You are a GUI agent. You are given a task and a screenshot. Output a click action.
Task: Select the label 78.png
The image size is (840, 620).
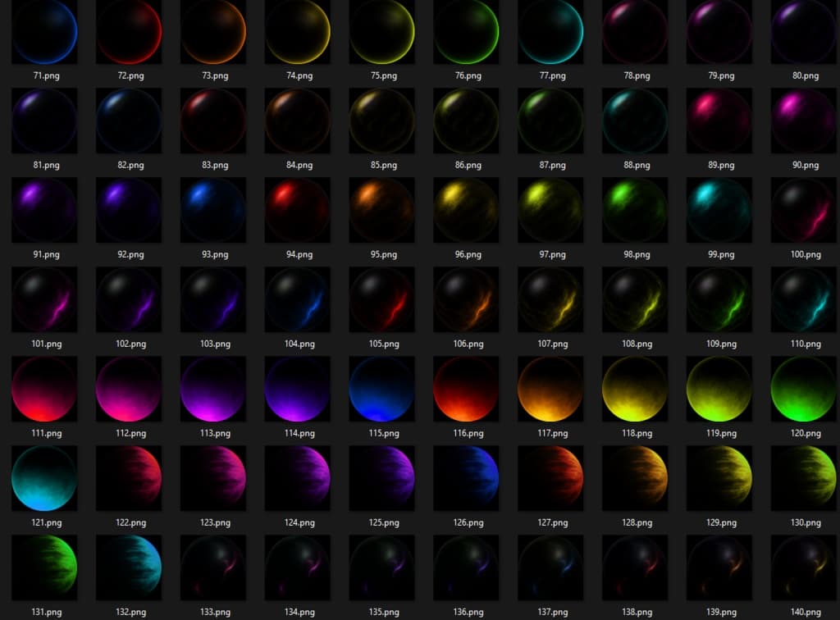pos(637,76)
